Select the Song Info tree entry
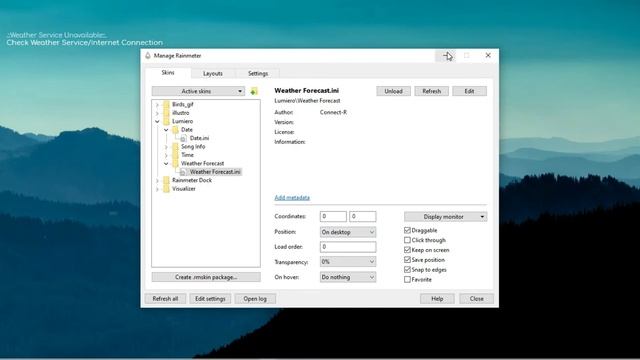 [x=193, y=147]
